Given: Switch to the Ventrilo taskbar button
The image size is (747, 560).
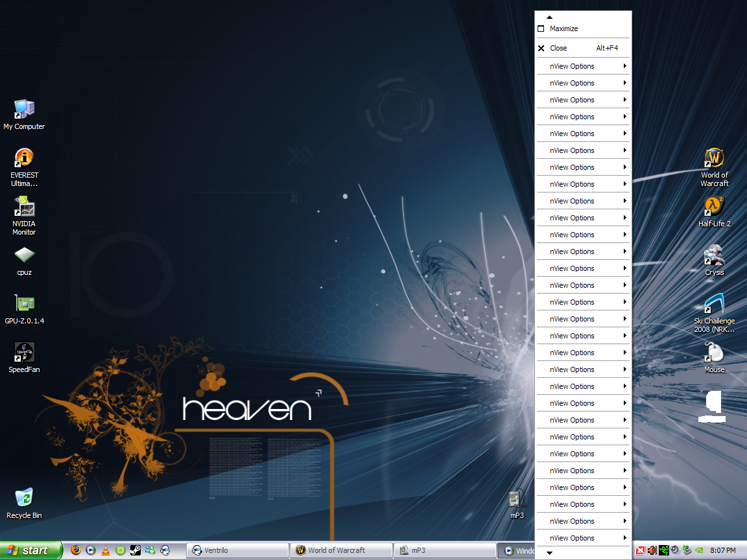Looking at the screenshot, I should click(237, 550).
